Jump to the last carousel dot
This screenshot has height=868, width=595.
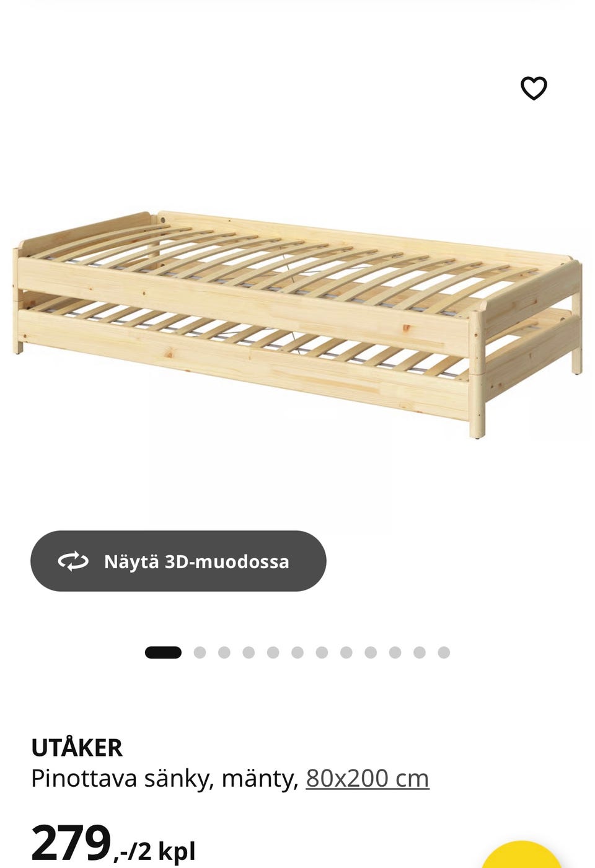point(444,652)
